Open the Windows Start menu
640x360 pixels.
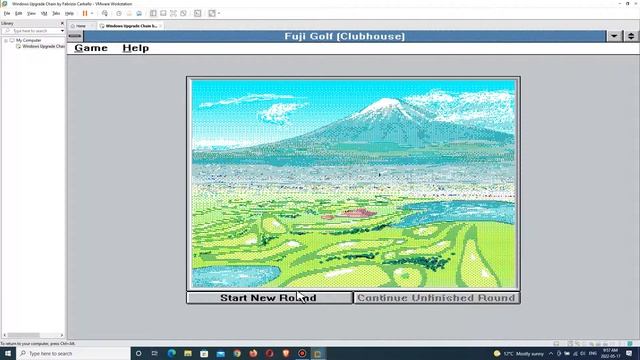point(8,353)
